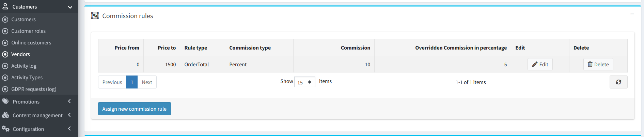
Task: Click the Commission rules header icon
Action: coord(95,16)
